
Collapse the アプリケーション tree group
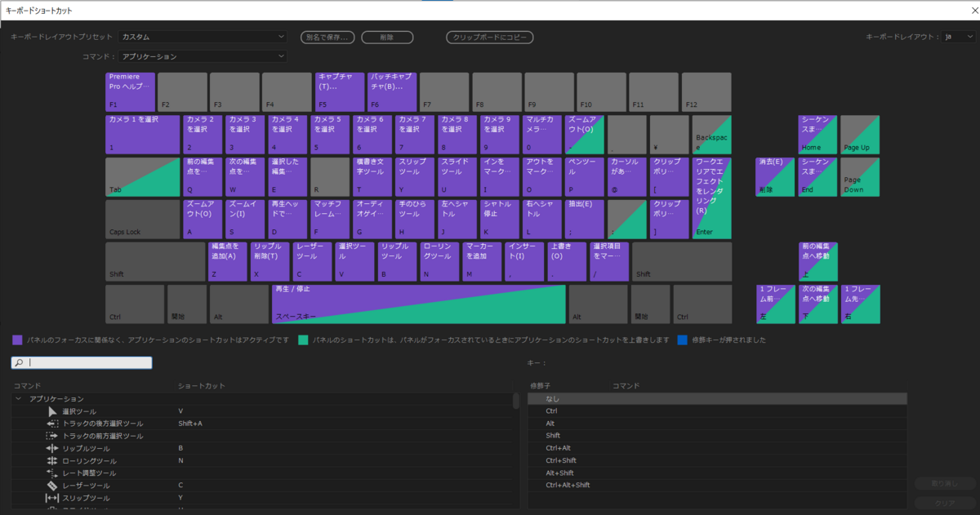18,398
